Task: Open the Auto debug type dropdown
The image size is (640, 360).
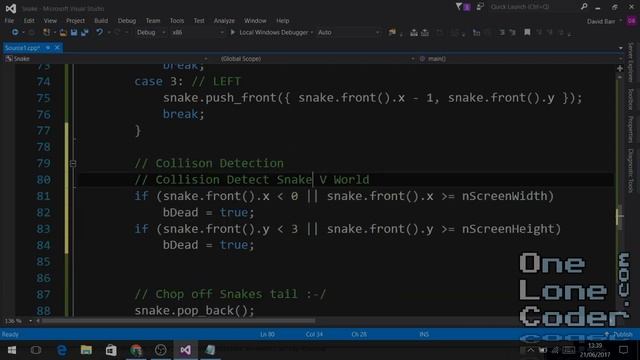Action: point(349,32)
